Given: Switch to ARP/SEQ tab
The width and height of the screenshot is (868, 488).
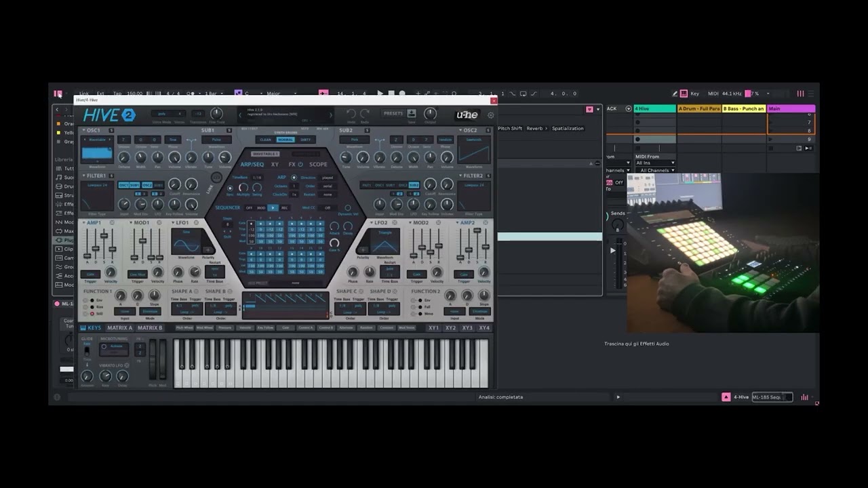Looking at the screenshot, I should coord(252,164).
